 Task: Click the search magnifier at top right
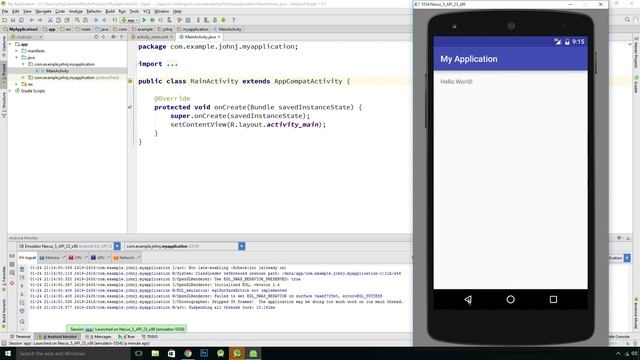(627, 20)
